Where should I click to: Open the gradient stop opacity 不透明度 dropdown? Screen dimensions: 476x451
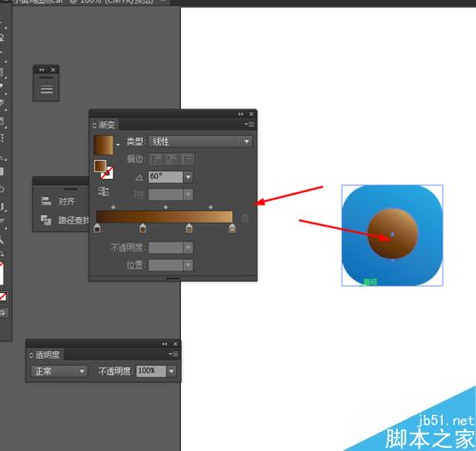click(188, 247)
